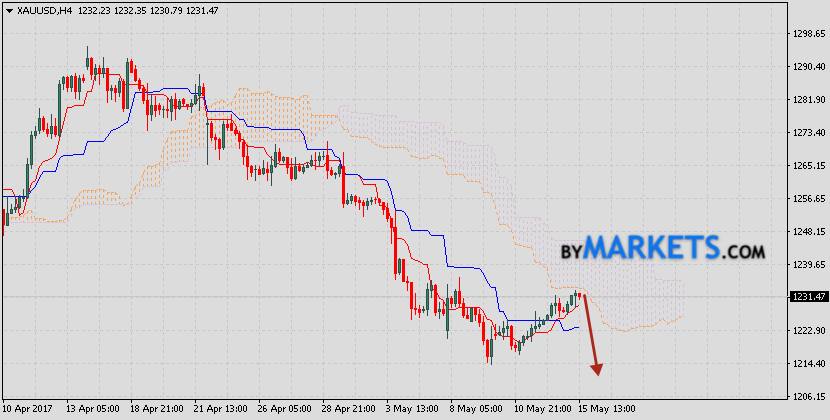Screen dimensions: 830x420
Task: Select the 10 Apr 2017 date label
Action: [x=28, y=411]
